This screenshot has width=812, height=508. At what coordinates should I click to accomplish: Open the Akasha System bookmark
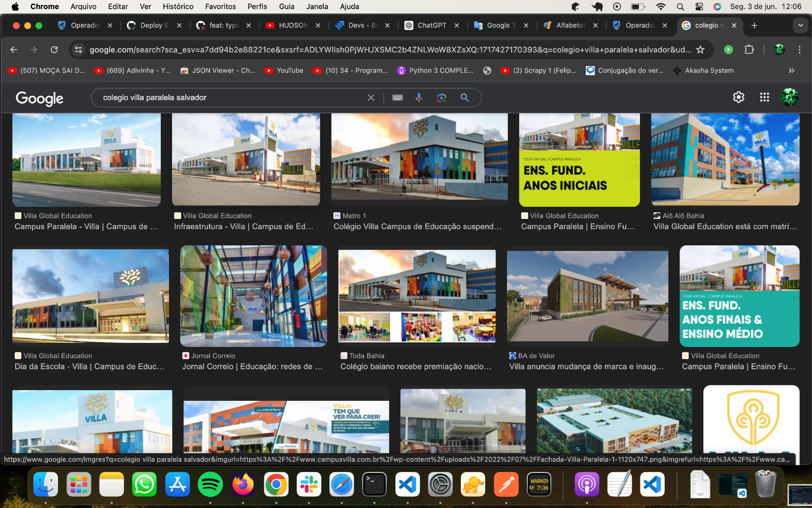703,71
